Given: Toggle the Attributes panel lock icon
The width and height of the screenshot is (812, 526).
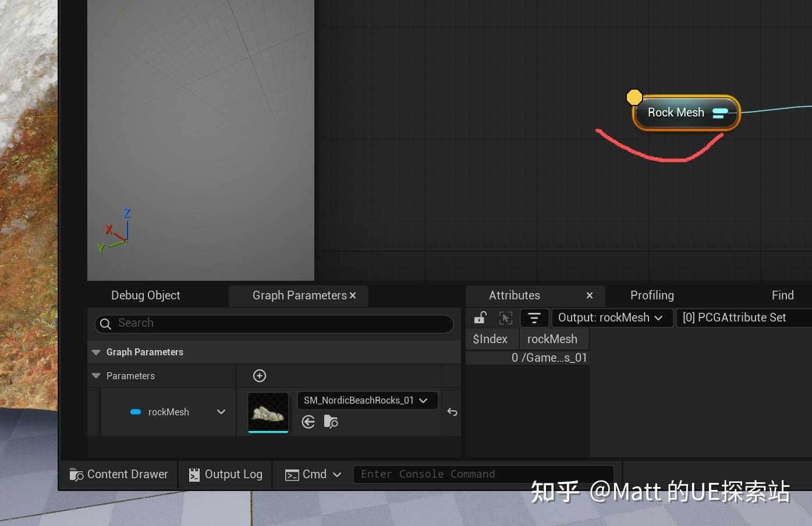Looking at the screenshot, I should [480, 317].
